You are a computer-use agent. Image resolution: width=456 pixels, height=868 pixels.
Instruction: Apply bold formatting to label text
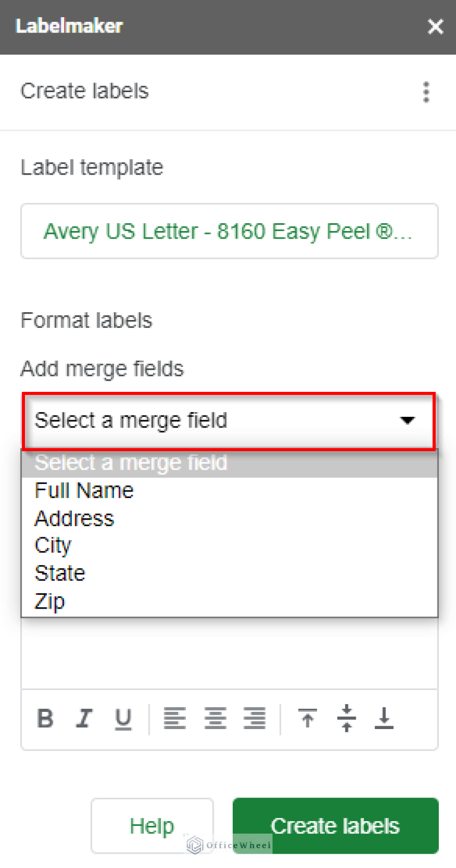45,718
